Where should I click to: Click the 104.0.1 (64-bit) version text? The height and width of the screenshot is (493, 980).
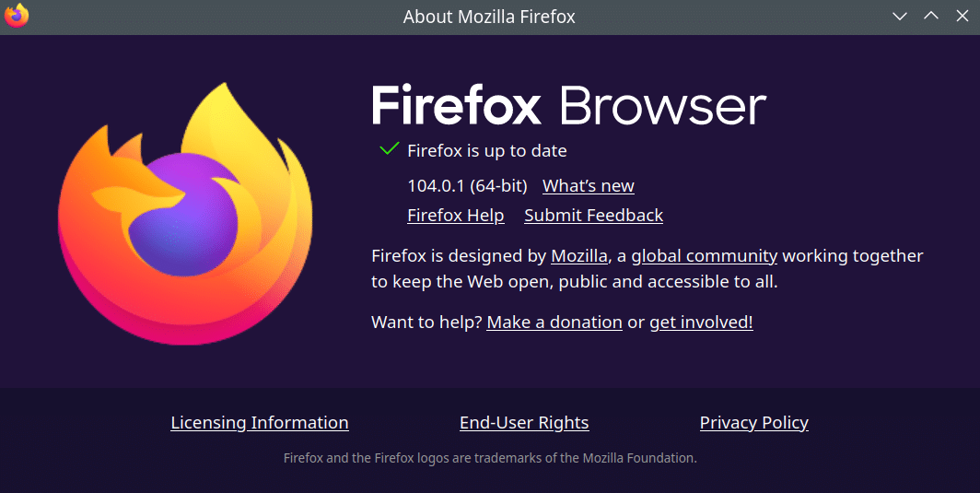tap(468, 186)
